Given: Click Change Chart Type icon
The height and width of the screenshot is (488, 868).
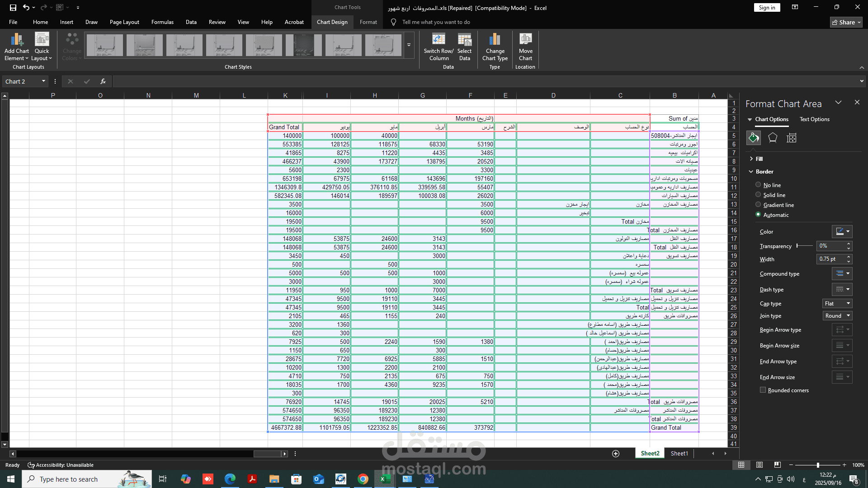Looking at the screenshot, I should coord(495,40).
